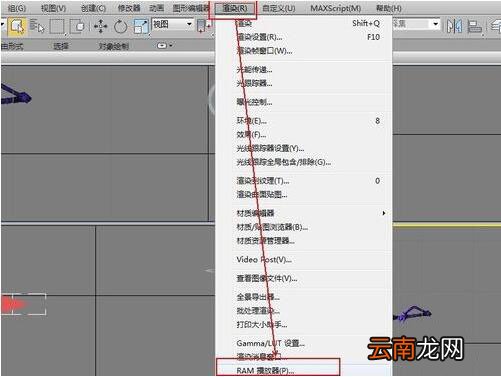Open 批处理渲染... menu entry

[304, 311]
